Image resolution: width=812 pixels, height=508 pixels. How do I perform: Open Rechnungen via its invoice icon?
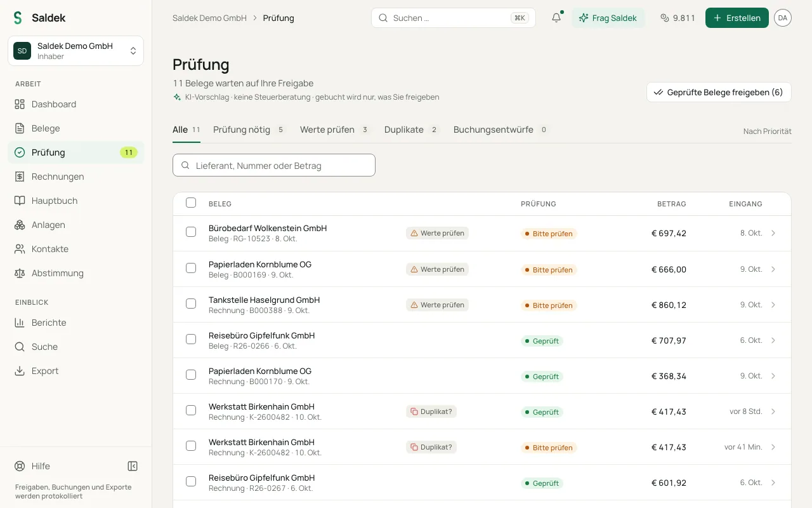click(x=20, y=177)
